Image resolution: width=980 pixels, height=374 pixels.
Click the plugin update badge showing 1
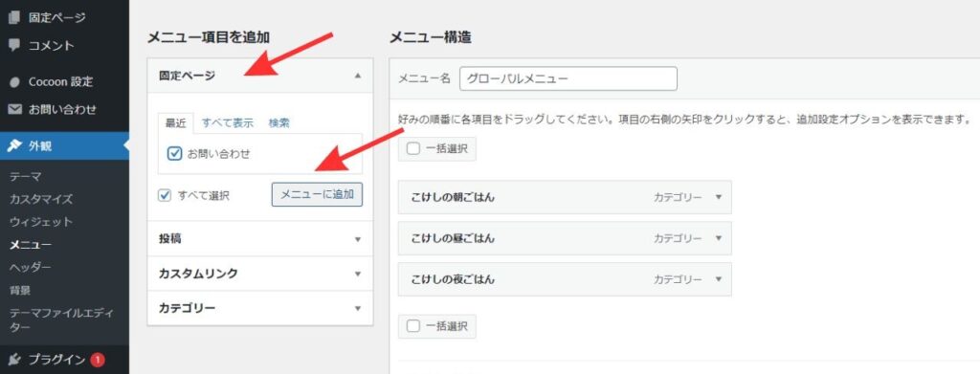coord(97,360)
